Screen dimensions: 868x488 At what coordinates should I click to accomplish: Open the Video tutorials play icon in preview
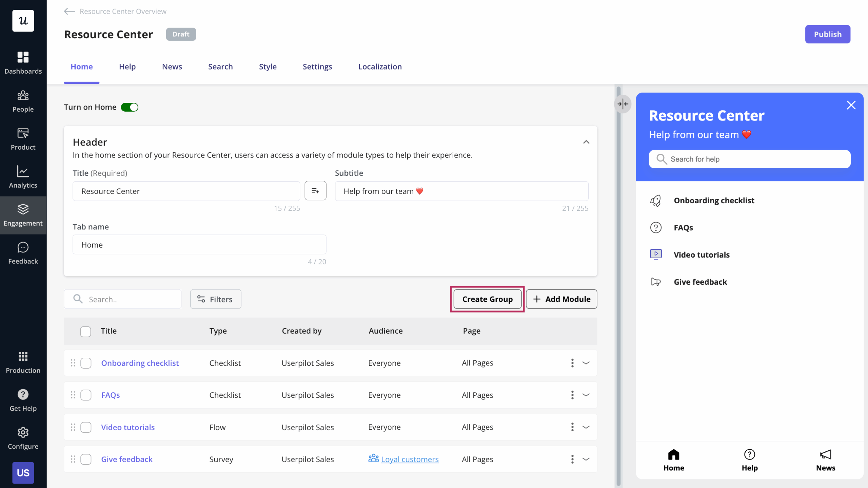coord(656,254)
